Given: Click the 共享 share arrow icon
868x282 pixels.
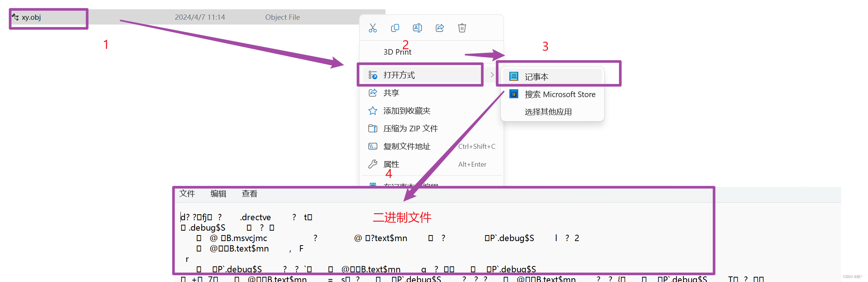Looking at the screenshot, I should 373,93.
